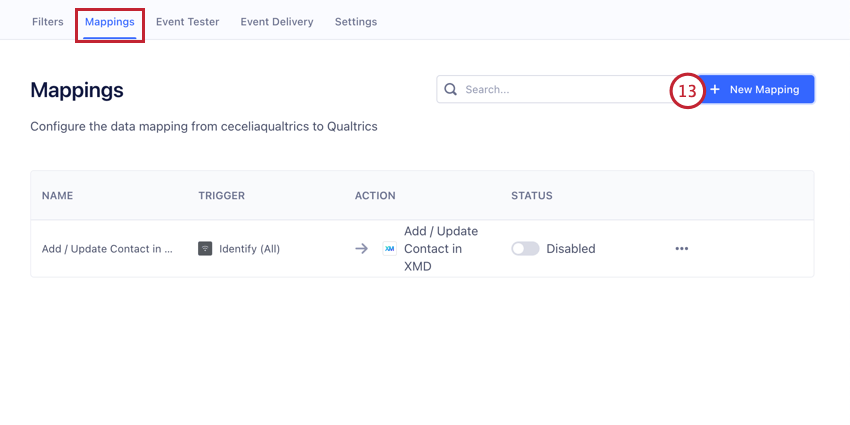Go to the Event Delivery tab
The width and height of the screenshot is (850, 425).
tap(276, 21)
